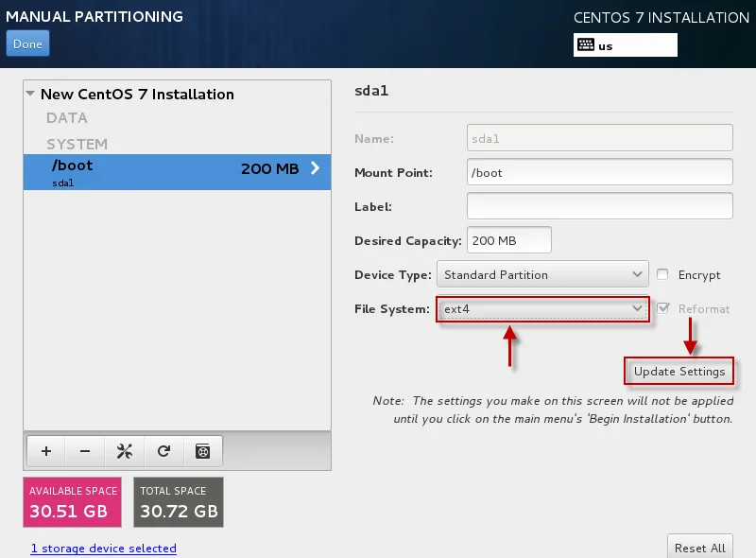Image resolution: width=756 pixels, height=558 pixels.
Task: Click the remove mount point minus icon
Action: click(x=85, y=451)
